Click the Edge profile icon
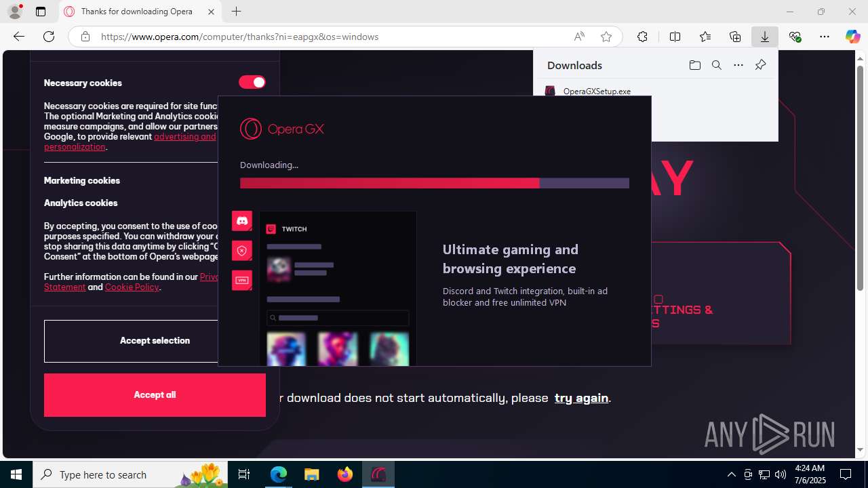The width and height of the screenshot is (868, 488). pos(14,12)
